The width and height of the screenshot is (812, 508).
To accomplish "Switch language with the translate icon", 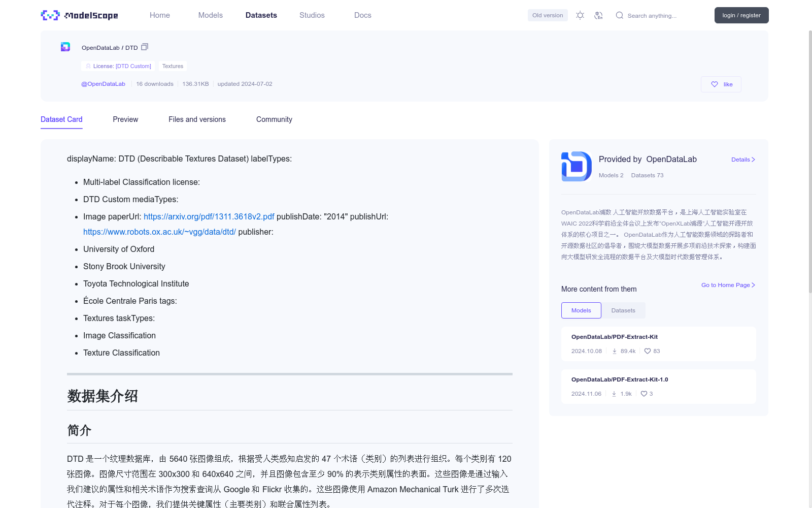I will [599, 15].
